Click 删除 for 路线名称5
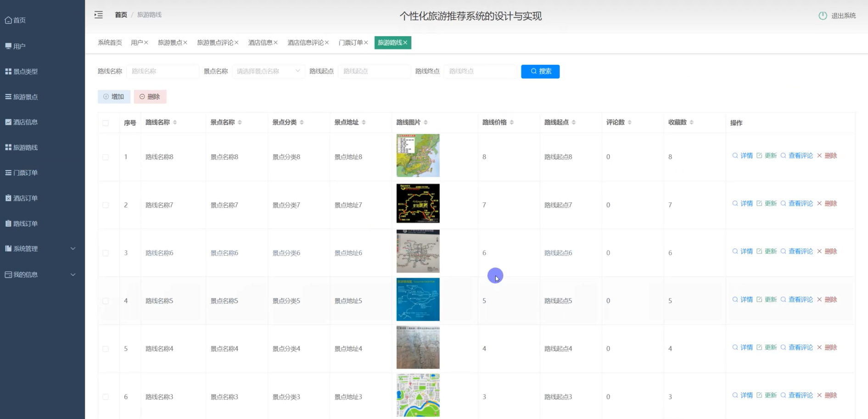 point(827,300)
